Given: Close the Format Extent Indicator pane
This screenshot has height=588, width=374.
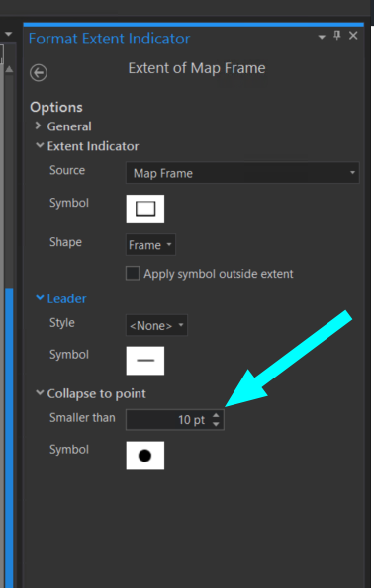Looking at the screenshot, I should tap(353, 36).
